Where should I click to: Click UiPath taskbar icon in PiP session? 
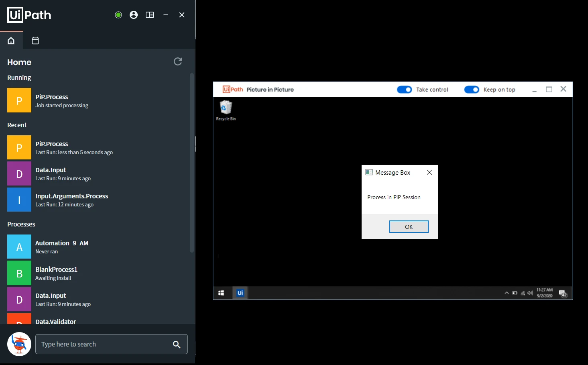pyautogui.click(x=240, y=293)
